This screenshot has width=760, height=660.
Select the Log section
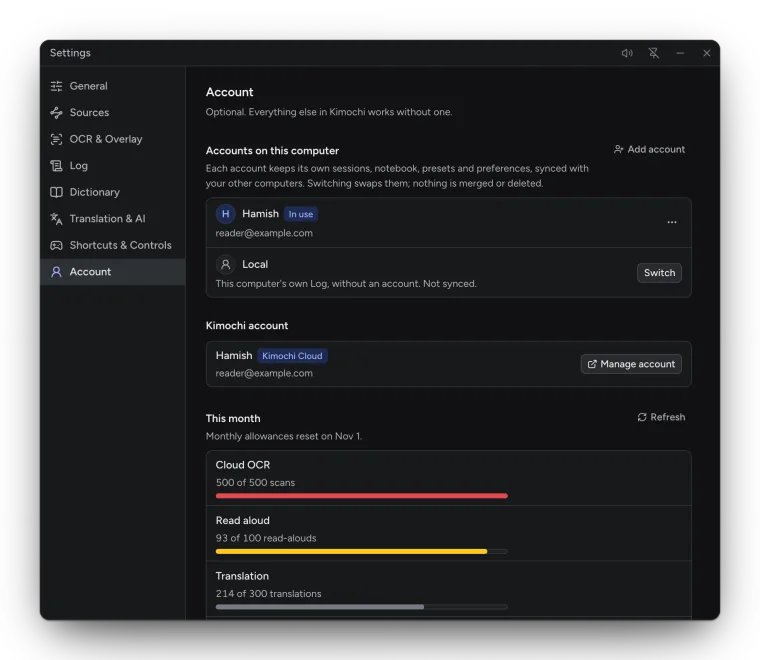(x=113, y=166)
